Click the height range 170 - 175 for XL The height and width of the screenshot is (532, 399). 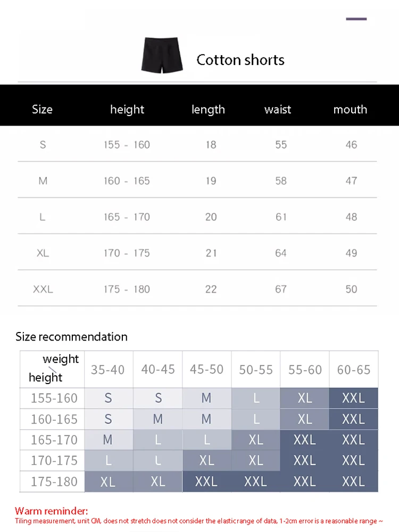pos(127,253)
